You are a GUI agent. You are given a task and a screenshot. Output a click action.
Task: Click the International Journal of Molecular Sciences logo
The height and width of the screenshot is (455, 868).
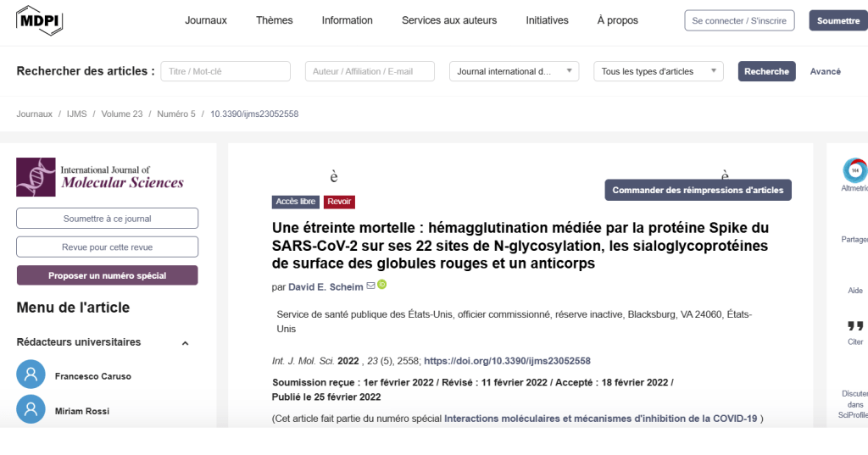click(100, 177)
